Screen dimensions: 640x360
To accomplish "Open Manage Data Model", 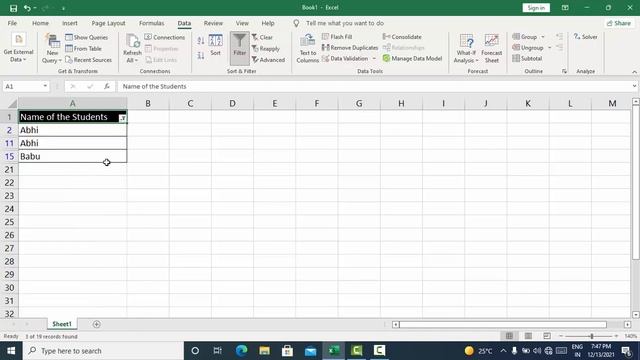I will pyautogui.click(x=412, y=59).
